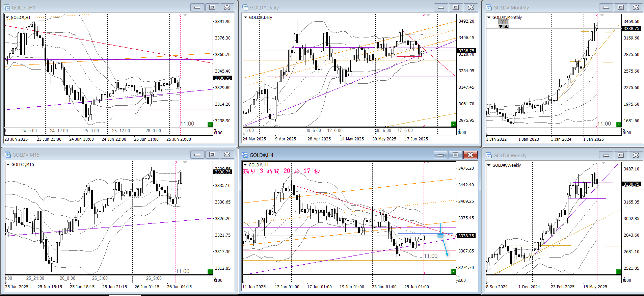Minimize the GOLD#,H1 chart window

click(x=197, y=7)
